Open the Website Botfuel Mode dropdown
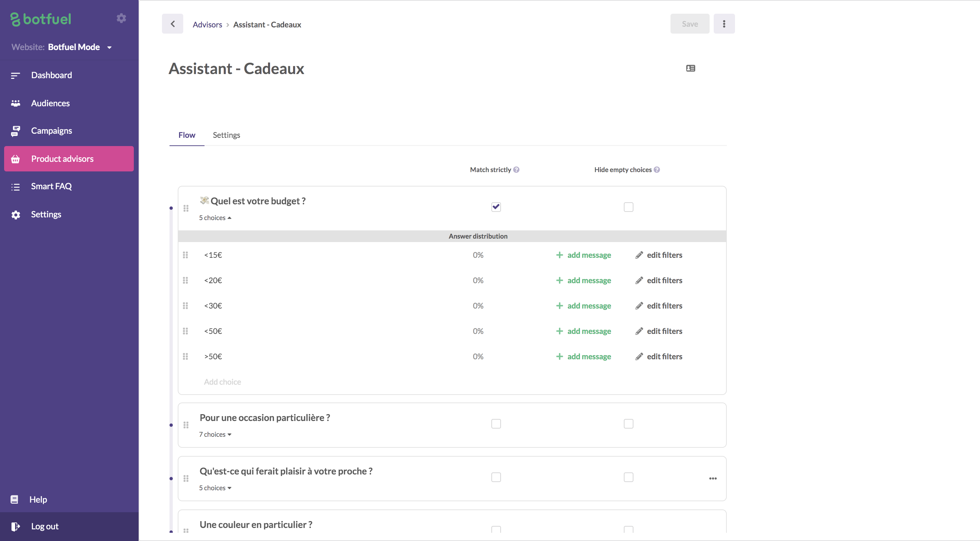This screenshot has height=541, width=980. (109, 48)
